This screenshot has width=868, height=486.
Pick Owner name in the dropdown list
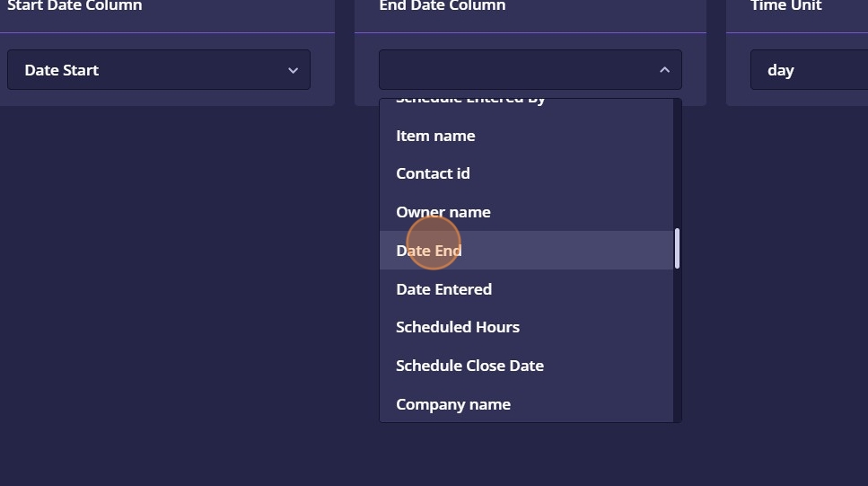tap(443, 212)
